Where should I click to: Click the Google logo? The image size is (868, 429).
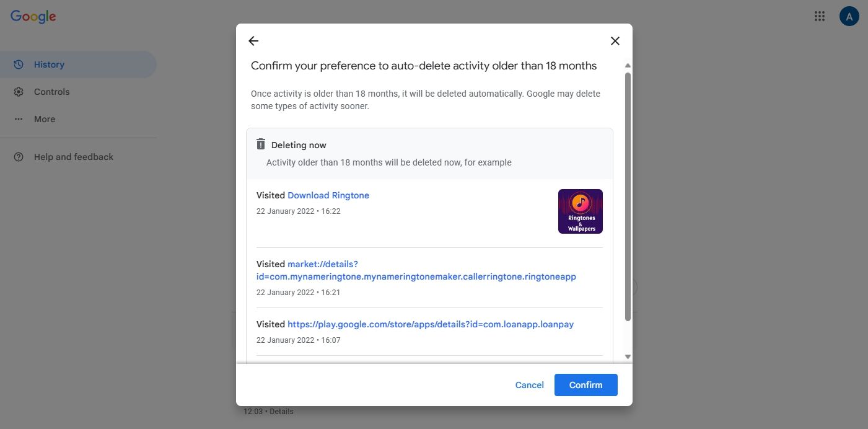click(x=33, y=17)
